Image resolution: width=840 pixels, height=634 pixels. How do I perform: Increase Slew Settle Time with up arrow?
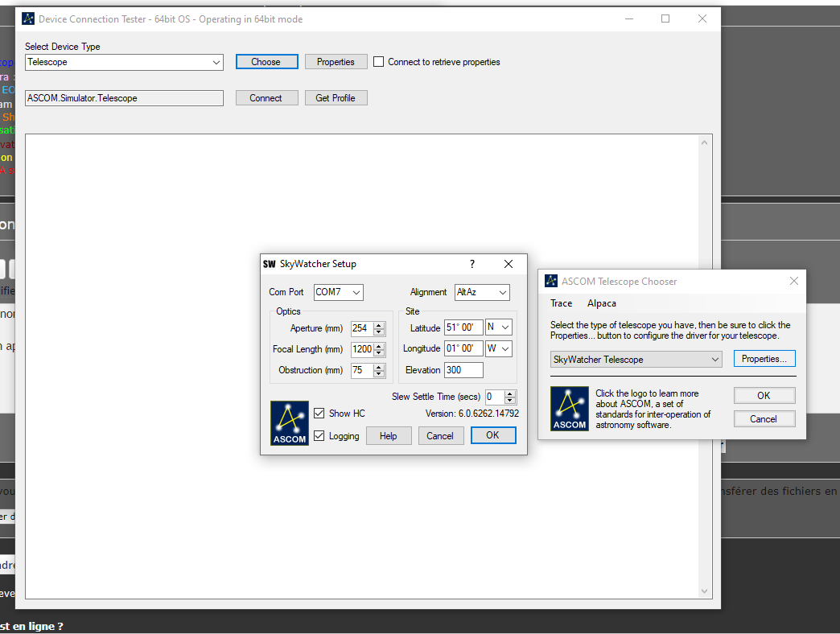pos(511,393)
